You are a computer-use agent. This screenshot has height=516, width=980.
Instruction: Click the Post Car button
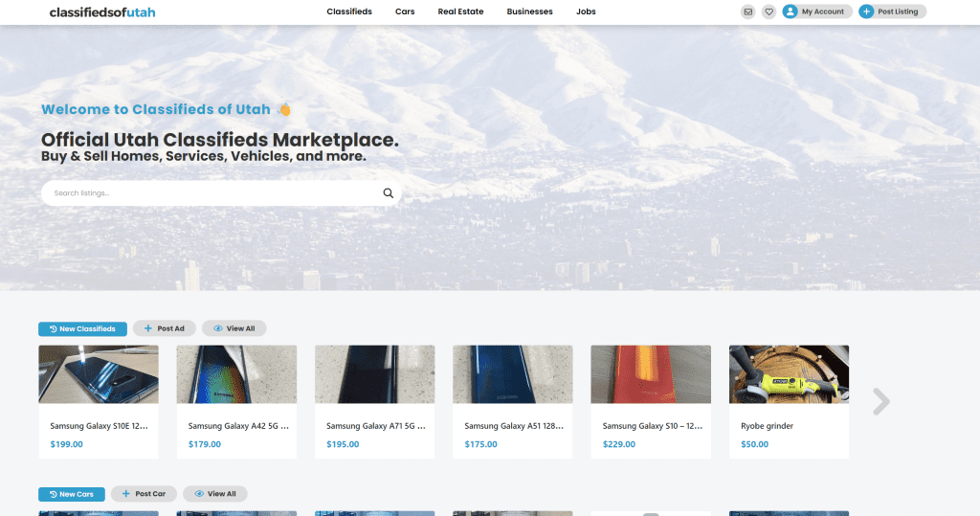(x=144, y=494)
